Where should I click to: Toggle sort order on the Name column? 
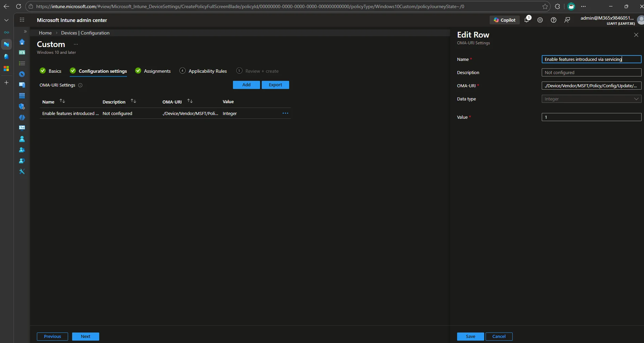[x=62, y=101]
